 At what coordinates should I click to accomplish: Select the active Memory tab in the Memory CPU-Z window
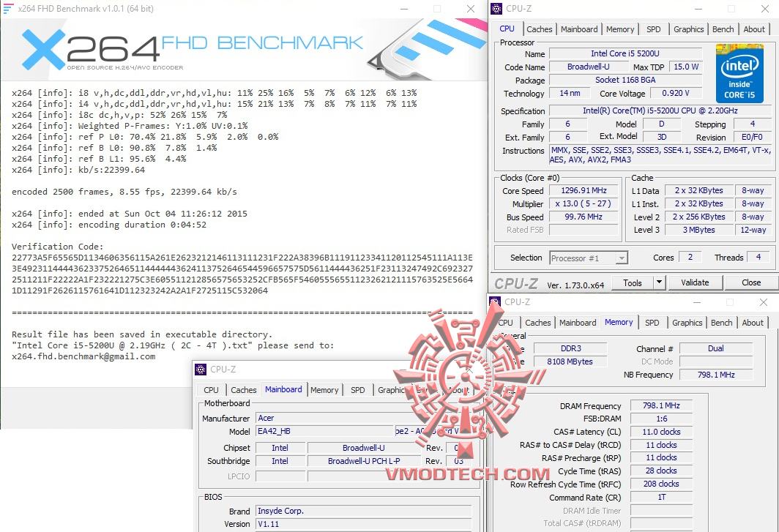pyautogui.click(x=619, y=323)
